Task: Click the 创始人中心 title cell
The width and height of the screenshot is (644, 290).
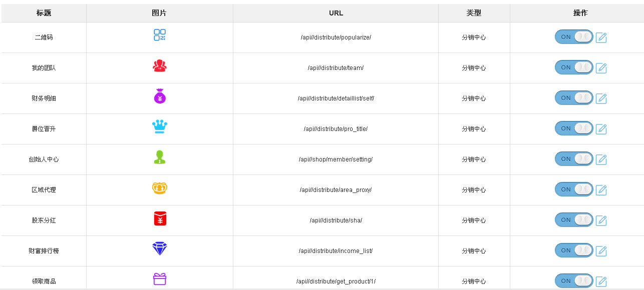Action: (x=44, y=159)
